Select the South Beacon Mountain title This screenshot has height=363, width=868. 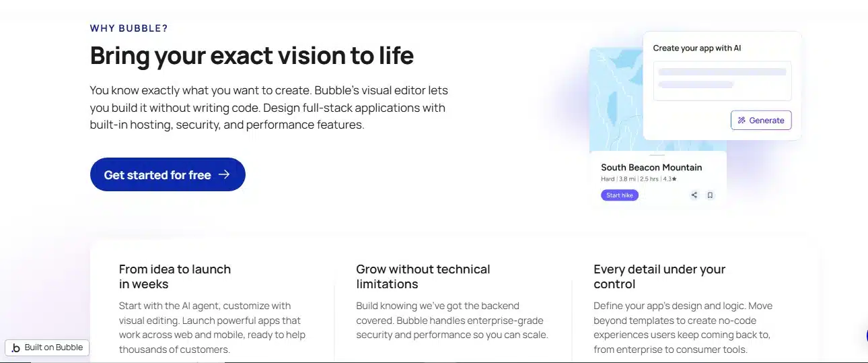click(651, 167)
